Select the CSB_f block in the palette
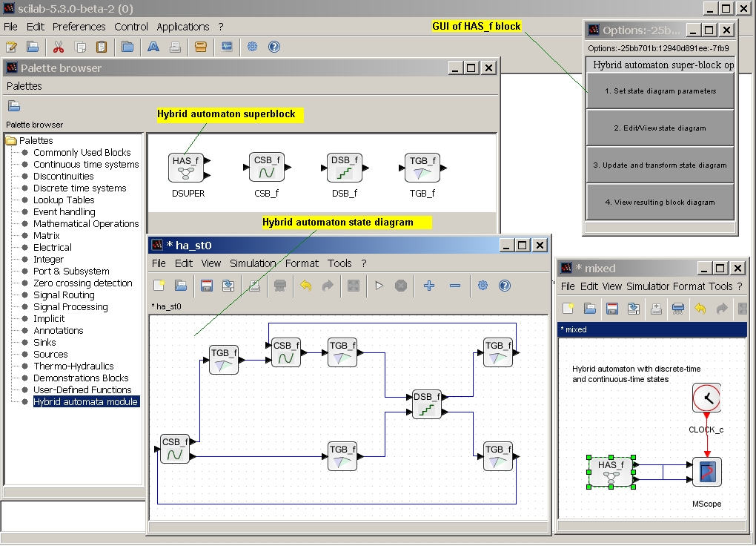The width and height of the screenshot is (756, 546). (267, 168)
